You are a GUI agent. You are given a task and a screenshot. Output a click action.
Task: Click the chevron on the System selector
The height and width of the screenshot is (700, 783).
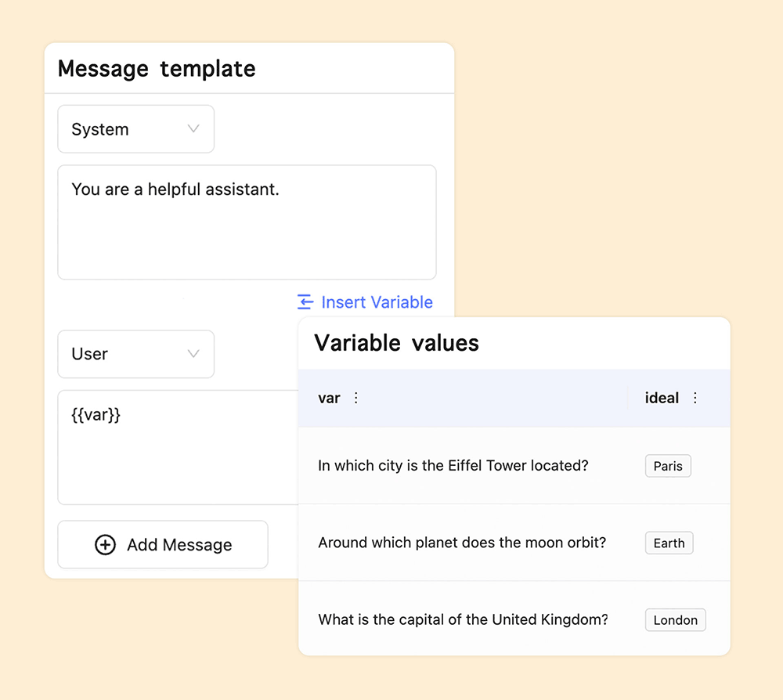tap(194, 128)
